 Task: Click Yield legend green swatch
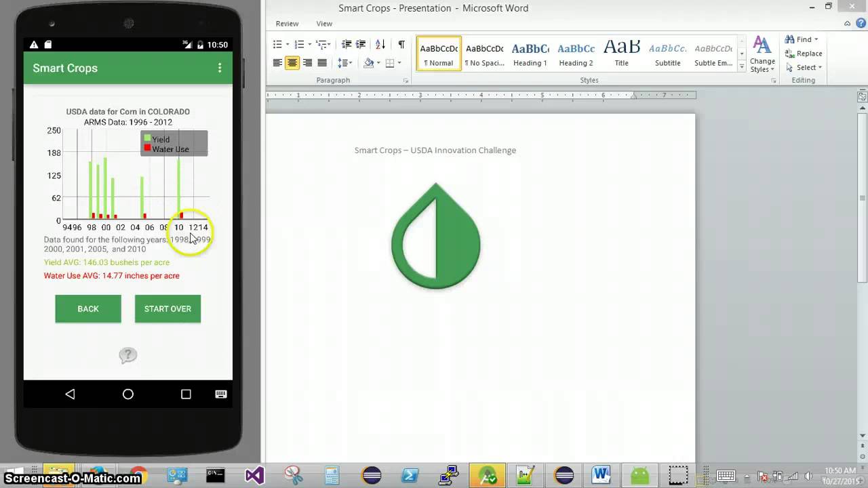[x=147, y=138]
